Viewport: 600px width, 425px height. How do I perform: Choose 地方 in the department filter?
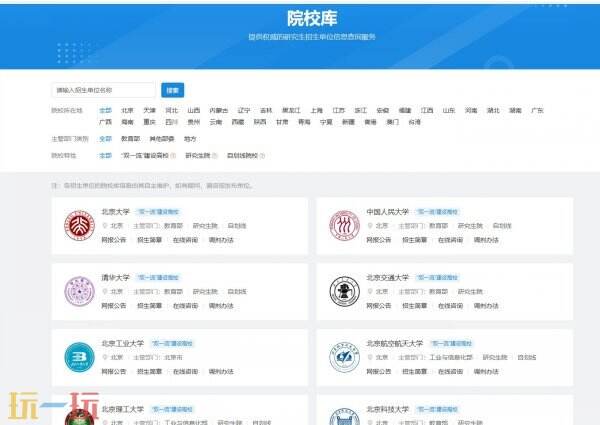click(x=190, y=139)
